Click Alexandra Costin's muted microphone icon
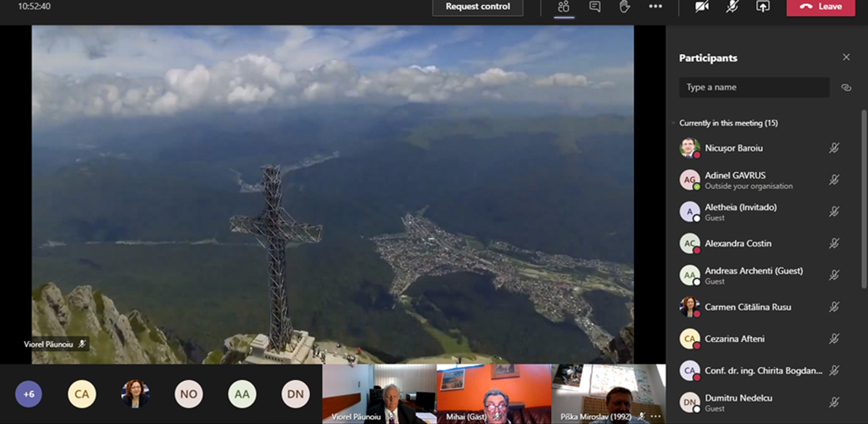The height and width of the screenshot is (424, 868). coord(834,243)
